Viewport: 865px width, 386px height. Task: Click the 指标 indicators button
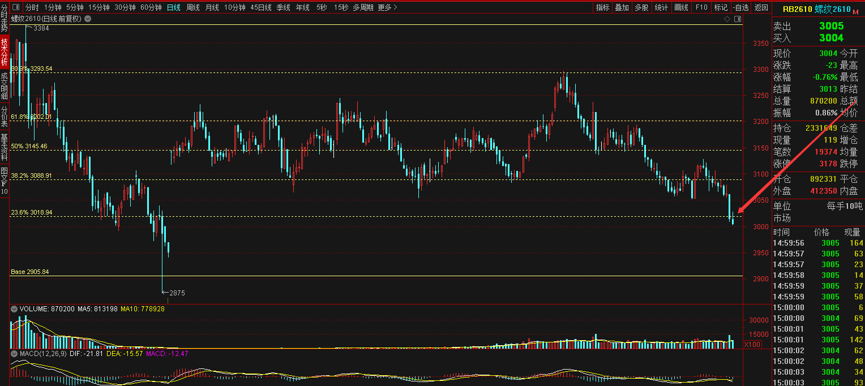tap(603, 8)
